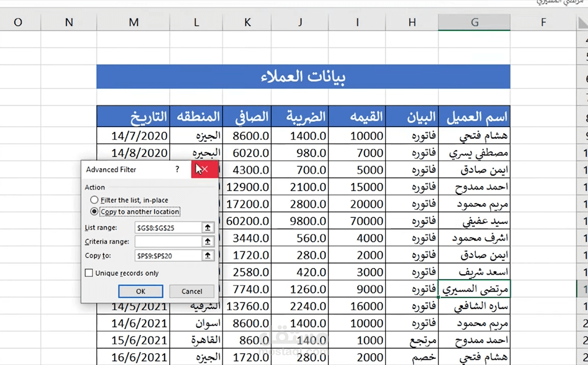This screenshot has height=365, width=588.
Task: Select column G header
Action: coord(474,22)
